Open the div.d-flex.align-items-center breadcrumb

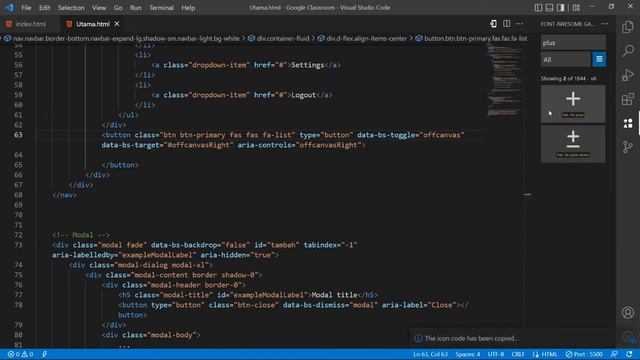[367, 38]
